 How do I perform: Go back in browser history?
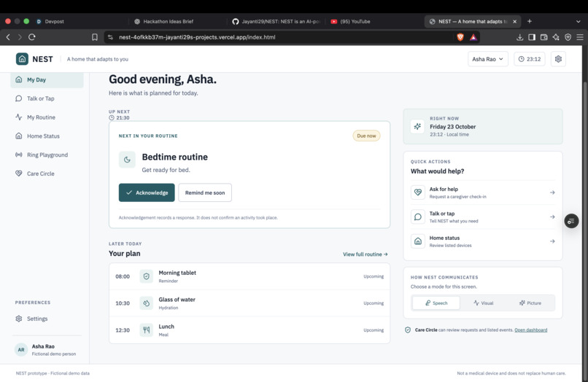[x=8, y=37]
